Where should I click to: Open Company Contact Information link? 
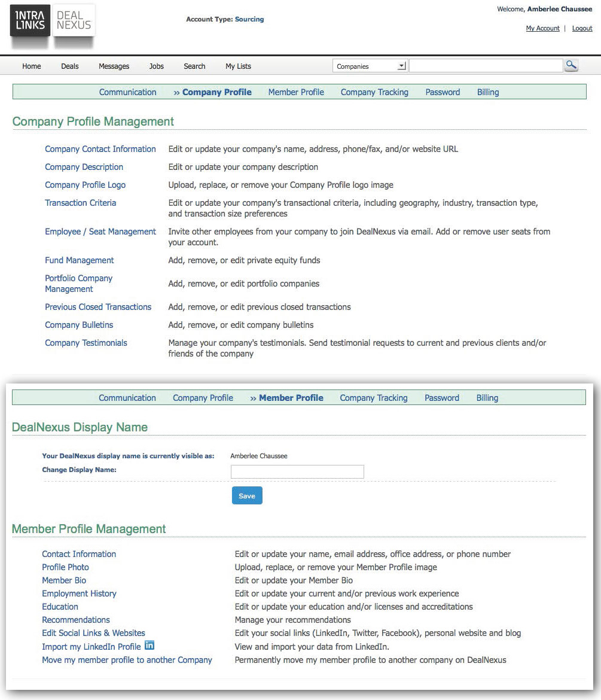(100, 149)
